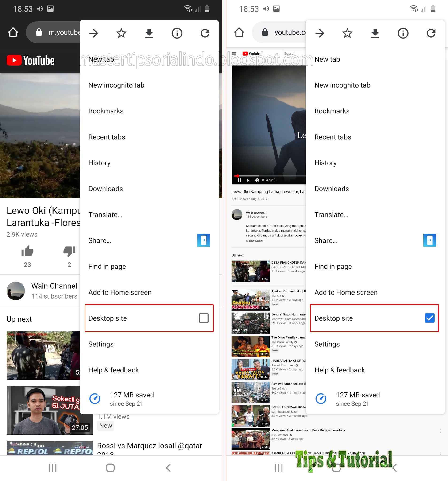The width and height of the screenshot is (448, 481).
Task: Tap the next video button in right player
Action: (248, 180)
